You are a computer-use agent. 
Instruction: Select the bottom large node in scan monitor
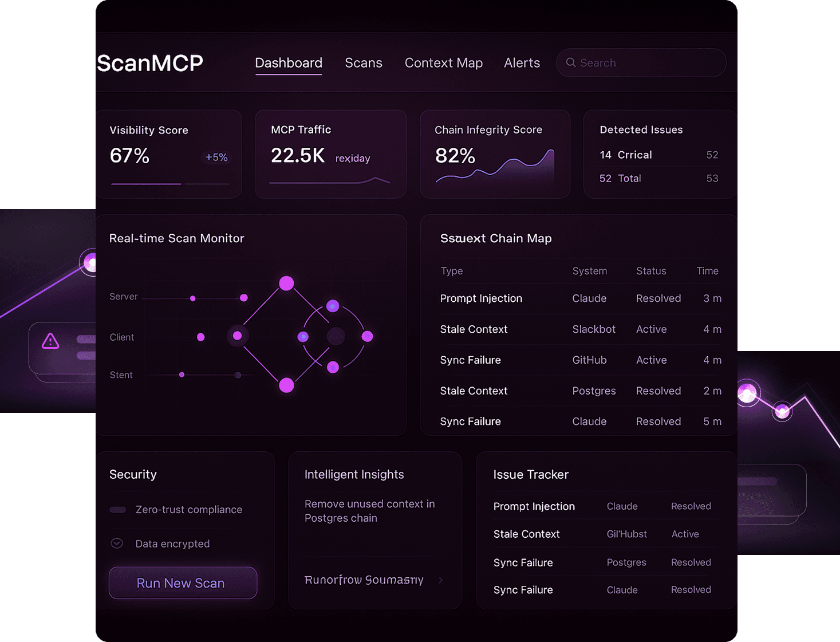tap(286, 385)
